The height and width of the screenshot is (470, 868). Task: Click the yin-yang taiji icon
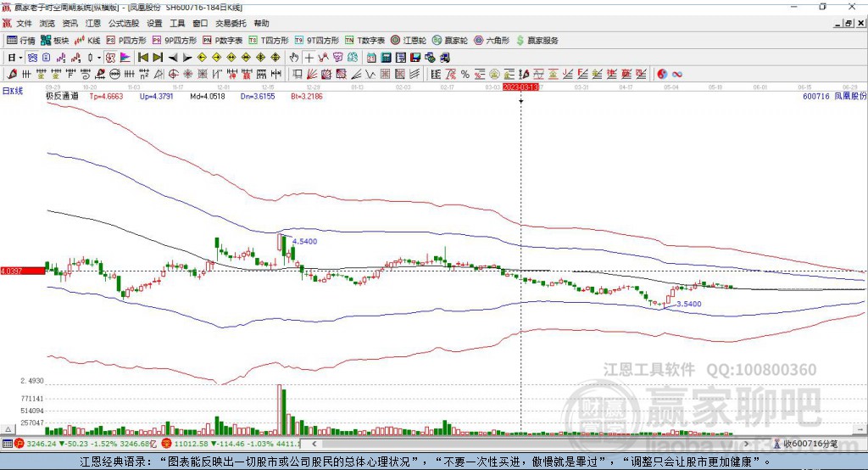pos(662,74)
